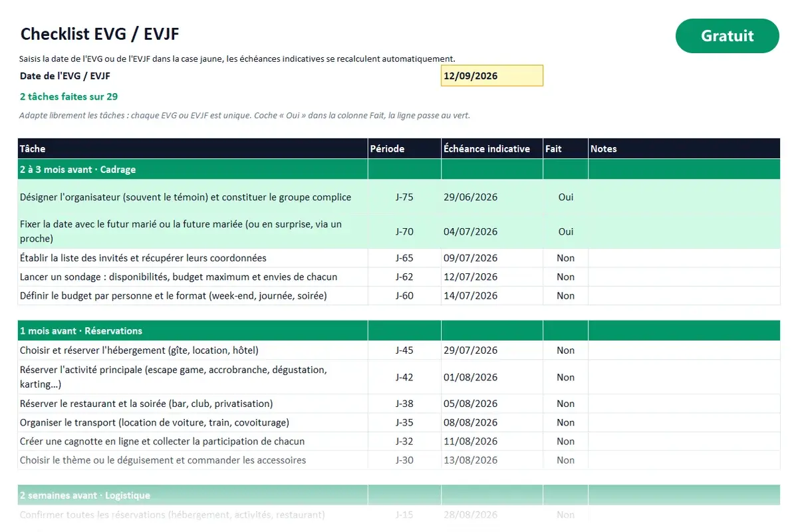Click the 11/08/2026 deadline cell
The image size is (798, 532).
pos(492,441)
